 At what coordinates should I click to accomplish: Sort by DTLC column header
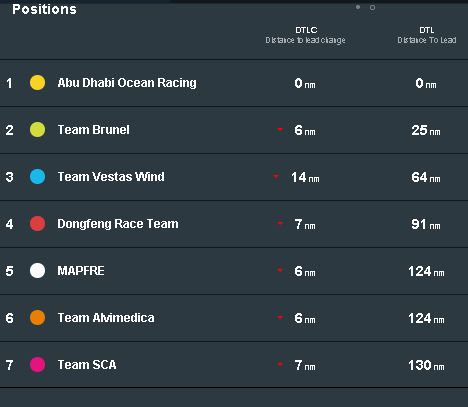306,35
